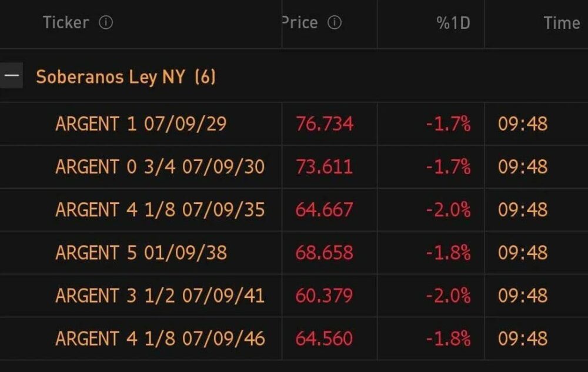Click the -2.0% change for ARGENT 2035
Viewport: 588px width, 372px height.
[449, 210]
